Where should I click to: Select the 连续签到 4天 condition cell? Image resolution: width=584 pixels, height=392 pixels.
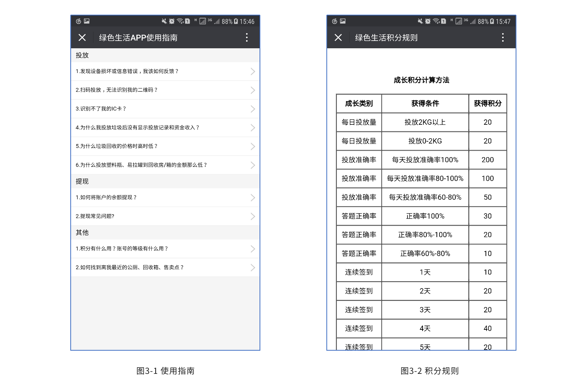(425, 328)
